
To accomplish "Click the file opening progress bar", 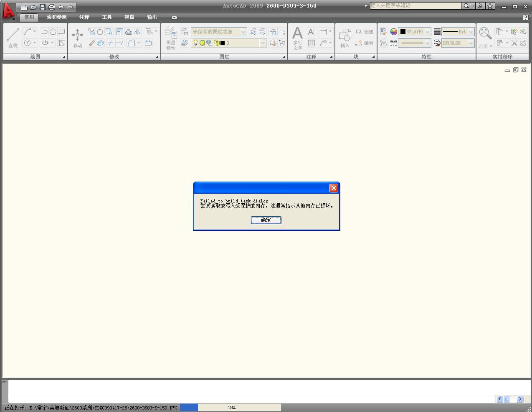I will (231, 407).
